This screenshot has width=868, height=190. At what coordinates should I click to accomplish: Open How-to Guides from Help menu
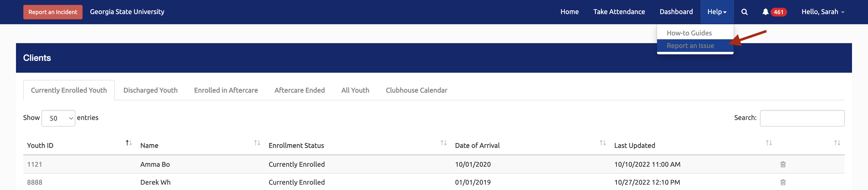(689, 33)
